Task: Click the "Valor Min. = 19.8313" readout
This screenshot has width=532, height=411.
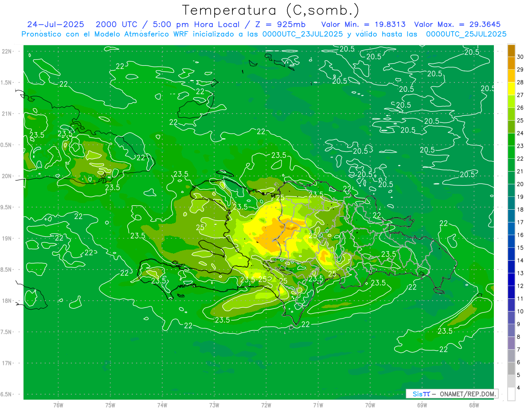Action: coord(364,24)
